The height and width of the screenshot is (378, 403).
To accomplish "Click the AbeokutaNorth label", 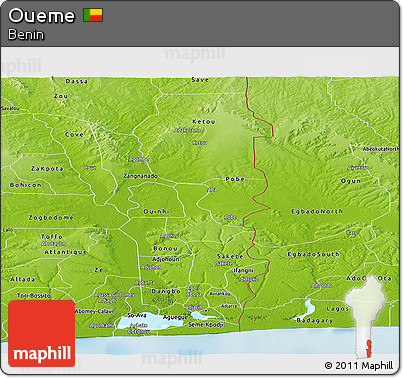I will pyautogui.click(x=380, y=149).
